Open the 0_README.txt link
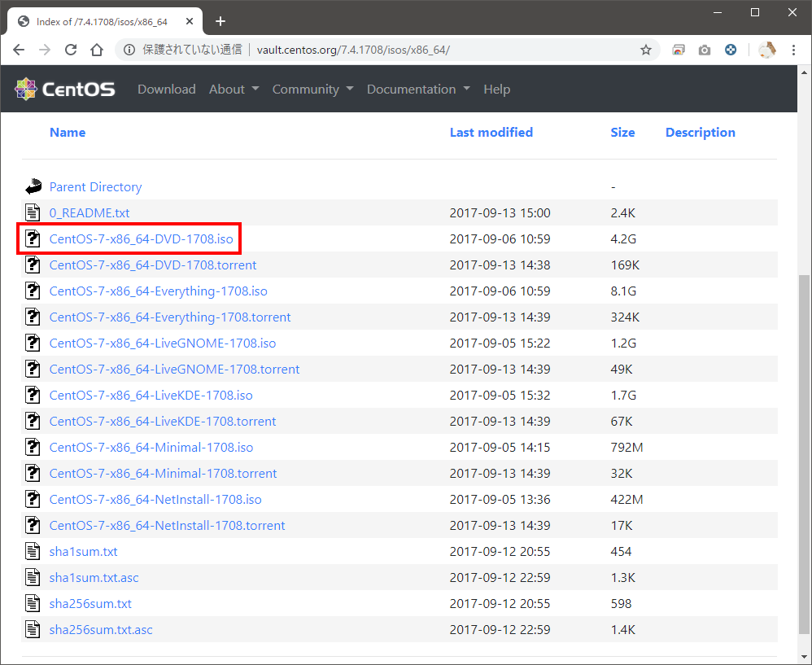This screenshot has width=812, height=665. [89, 213]
